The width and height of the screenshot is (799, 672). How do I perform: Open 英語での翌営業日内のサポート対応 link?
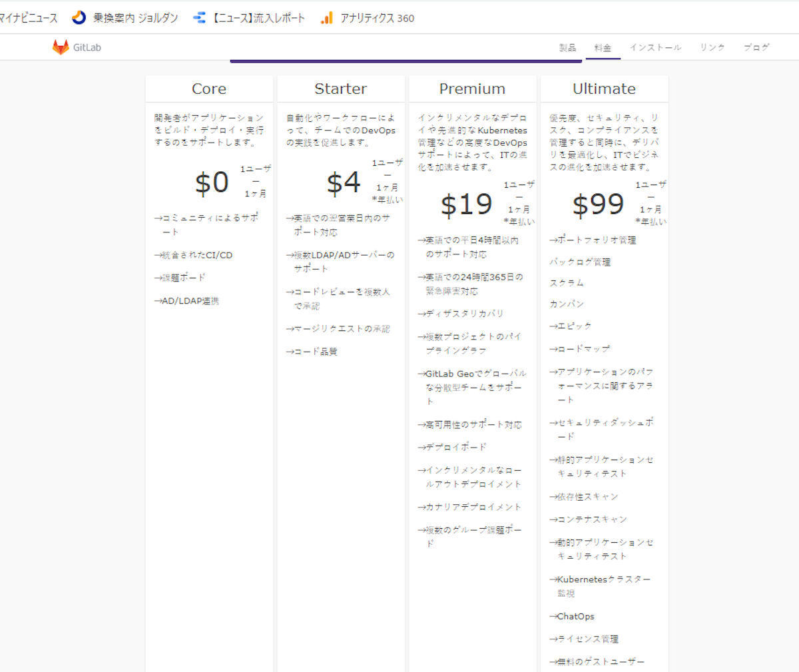tap(338, 225)
